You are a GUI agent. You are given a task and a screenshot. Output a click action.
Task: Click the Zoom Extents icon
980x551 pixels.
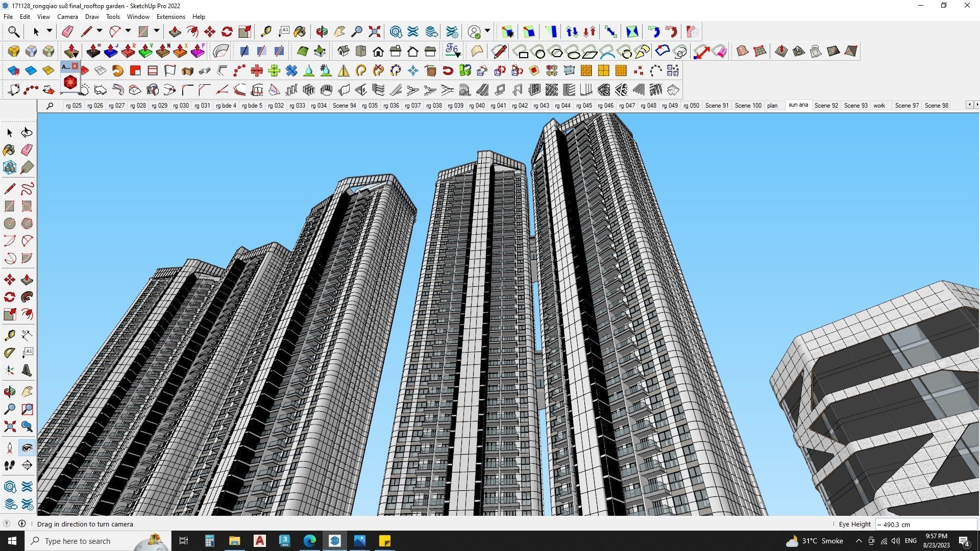coord(375,32)
